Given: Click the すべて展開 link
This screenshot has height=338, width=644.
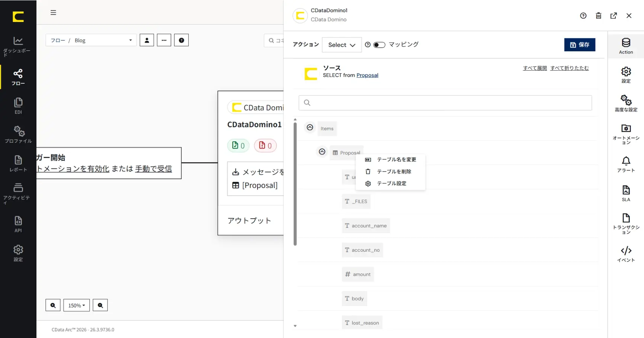Looking at the screenshot, I should [x=535, y=68].
